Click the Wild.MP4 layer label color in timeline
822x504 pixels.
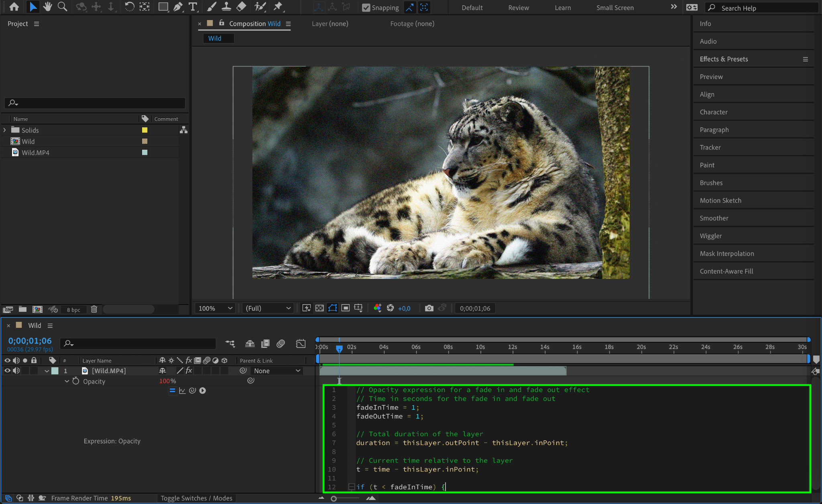(55, 371)
